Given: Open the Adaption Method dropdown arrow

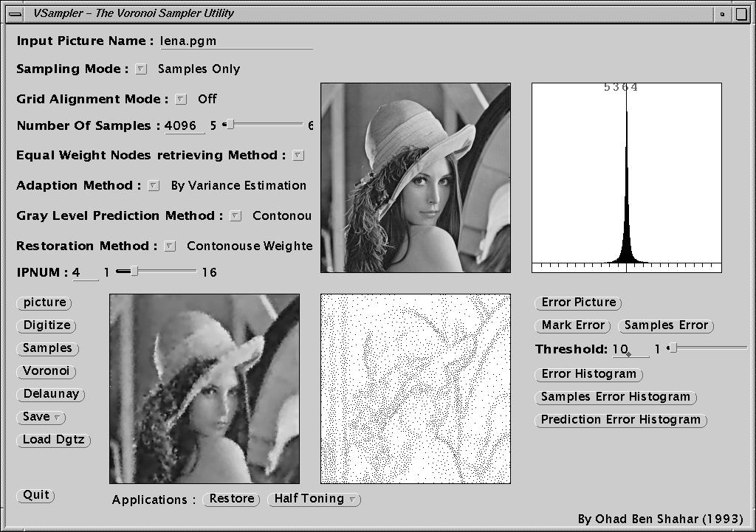Looking at the screenshot, I should (154, 185).
